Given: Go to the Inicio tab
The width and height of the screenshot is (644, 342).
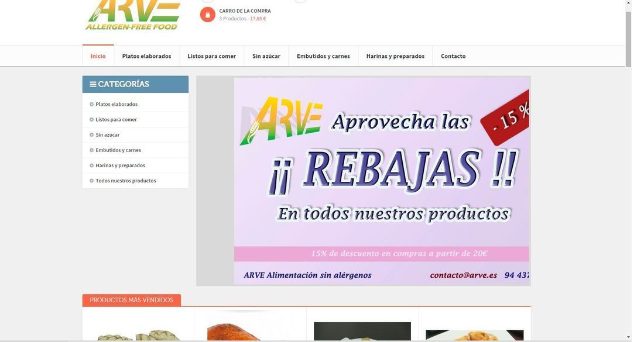Looking at the screenshot, I should 98,56.
